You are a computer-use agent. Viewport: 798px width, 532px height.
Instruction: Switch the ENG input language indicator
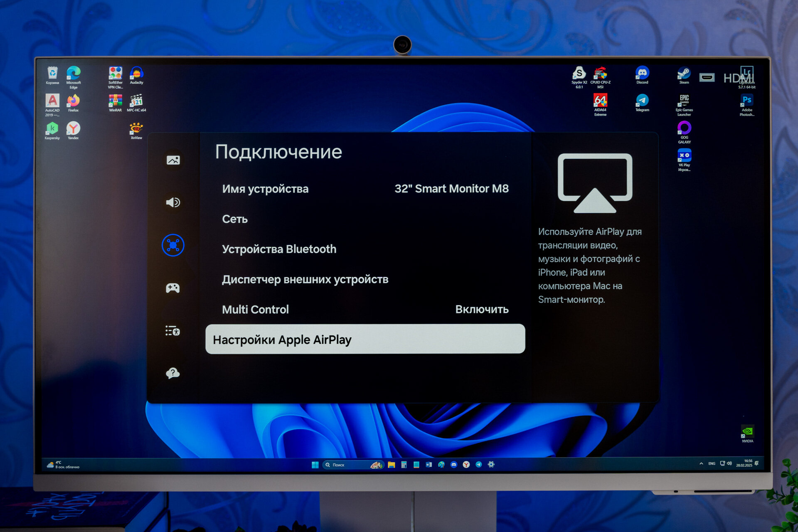click(712, 463)
